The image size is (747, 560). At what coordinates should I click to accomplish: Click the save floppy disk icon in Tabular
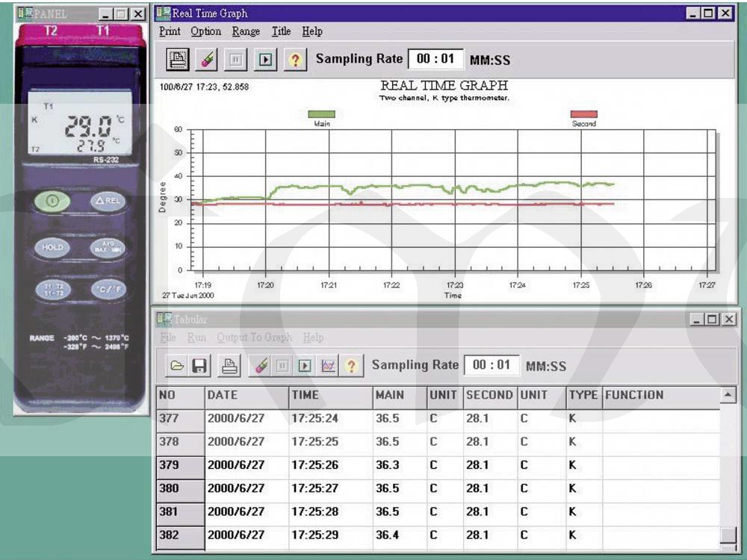pos(199,365)
